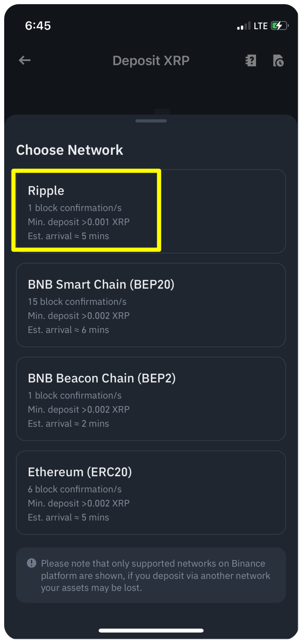Tap the "Min. deposit >0.001 XRP" line
This screenshot has height=644, width=303.
[x=79, y=222]
